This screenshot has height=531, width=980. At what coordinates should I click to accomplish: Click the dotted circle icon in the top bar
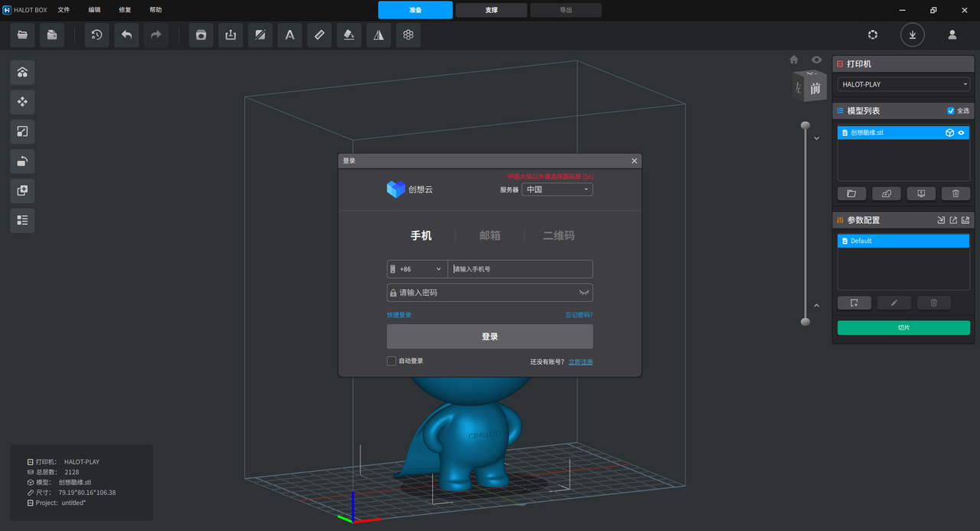tap(873, 34)
